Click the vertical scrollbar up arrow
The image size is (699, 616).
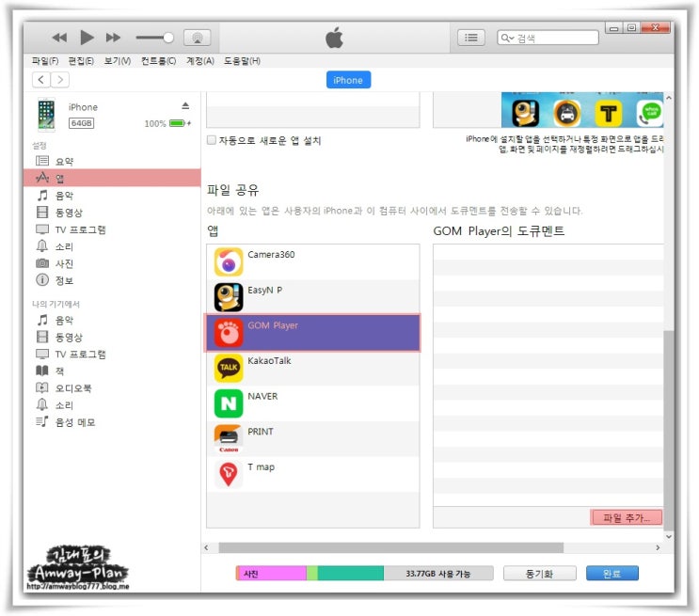[x=669, y=97]
